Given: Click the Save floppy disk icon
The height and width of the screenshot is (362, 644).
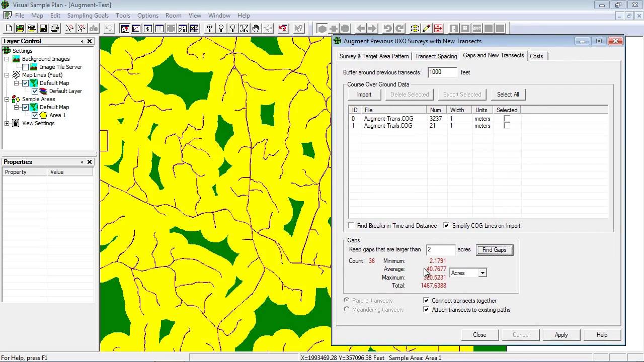Looking at the screenshot, I should pos(43,29).
